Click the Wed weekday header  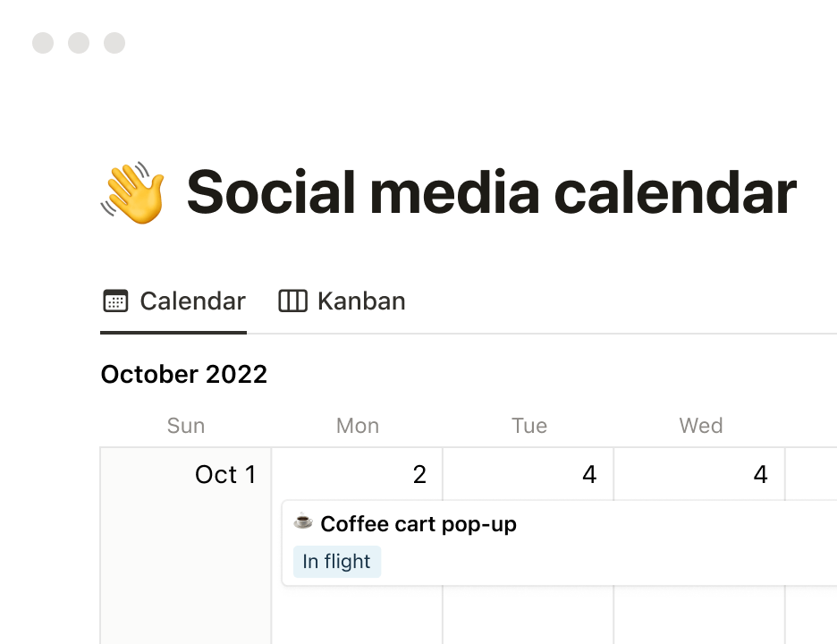(701, 426)
